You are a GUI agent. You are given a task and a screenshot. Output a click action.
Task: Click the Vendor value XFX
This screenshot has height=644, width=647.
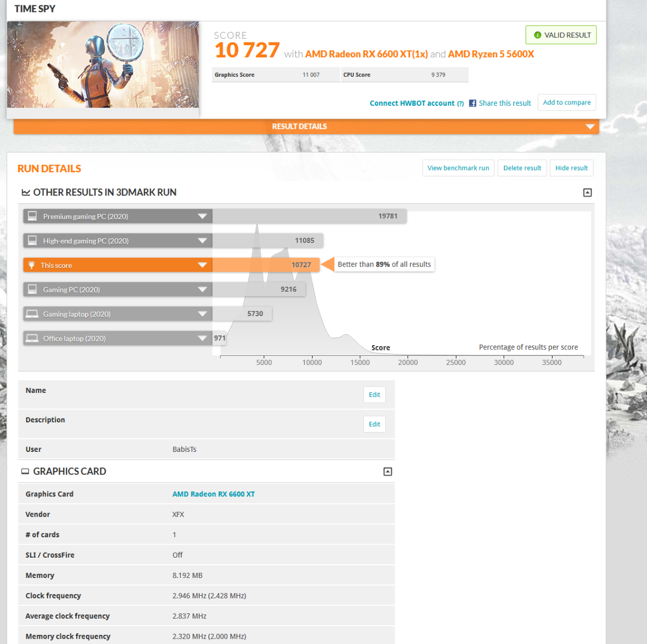click(178, 515)
